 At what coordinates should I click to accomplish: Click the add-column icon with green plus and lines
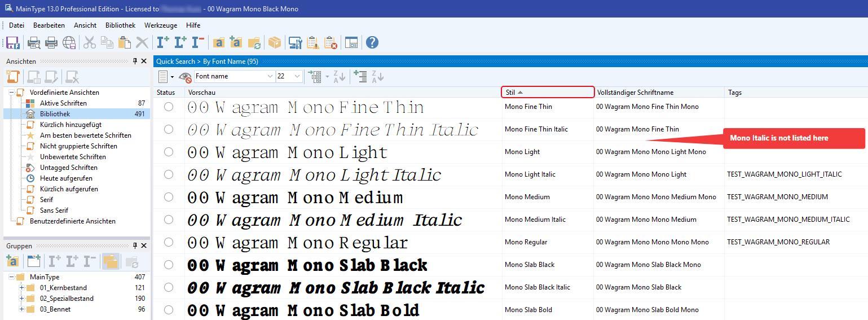(x=360, y=76)
